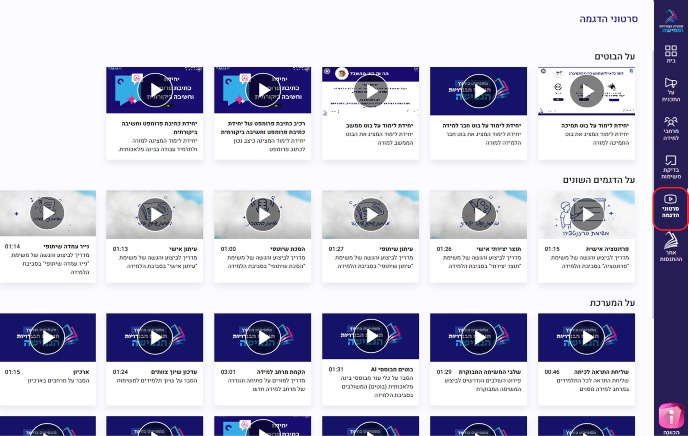Open the 'אתר ההתנסות' sidebar item

[671, 247]
